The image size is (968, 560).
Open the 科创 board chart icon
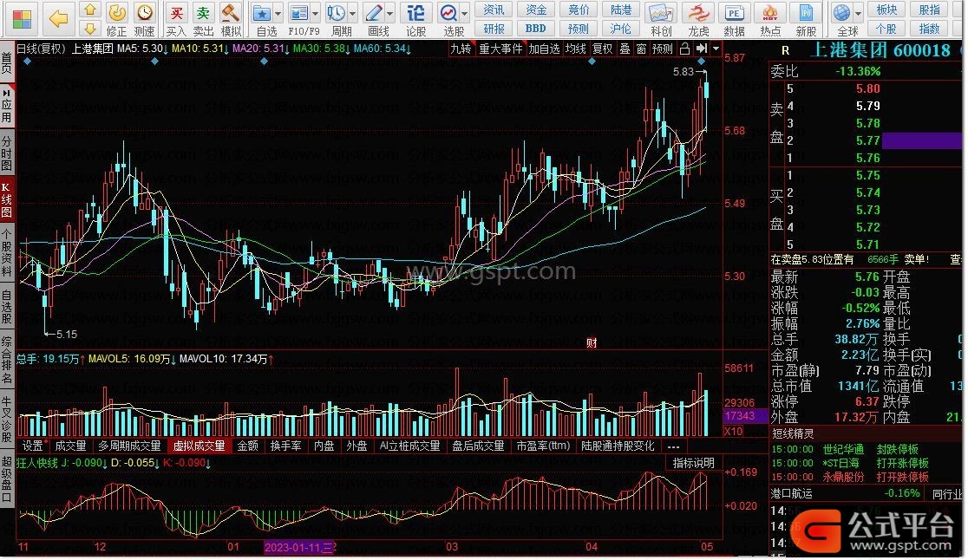tap(661, 19)
